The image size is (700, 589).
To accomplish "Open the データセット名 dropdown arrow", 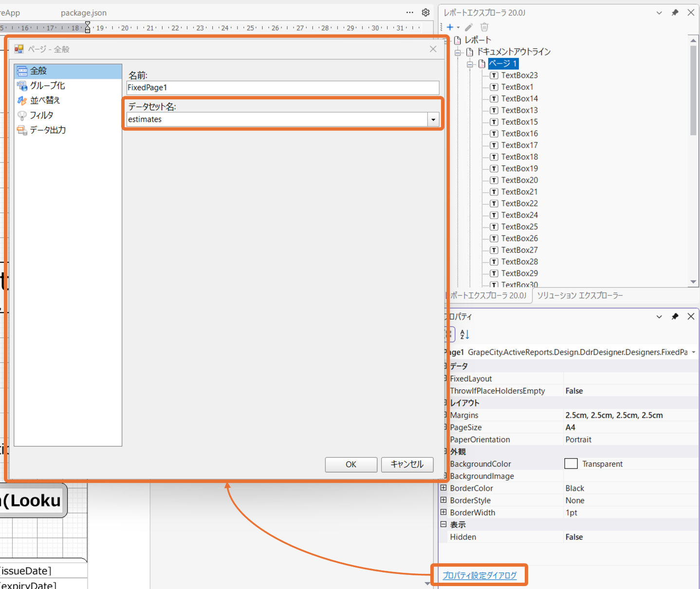I will [433, 120].
